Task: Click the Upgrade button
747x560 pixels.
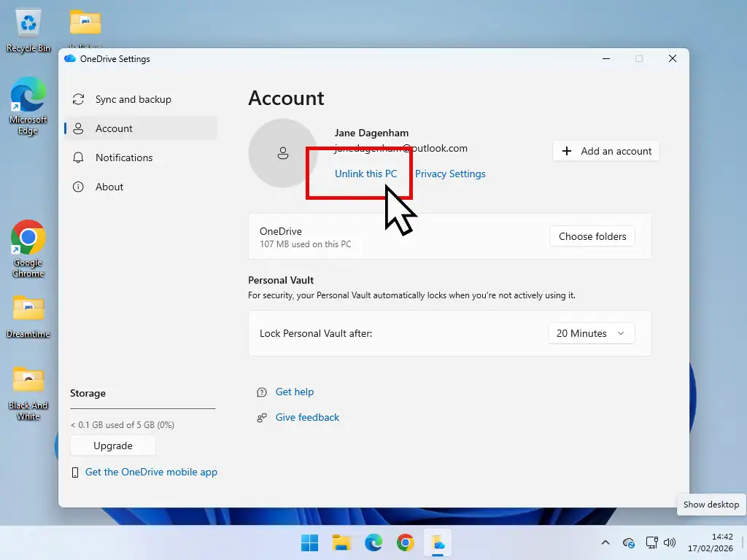Action: [112, 445]
